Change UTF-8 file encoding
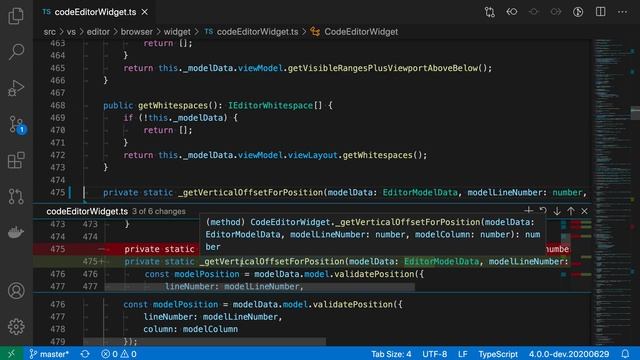The height and width of the screenshot is (360, 640). coord(434,354)
